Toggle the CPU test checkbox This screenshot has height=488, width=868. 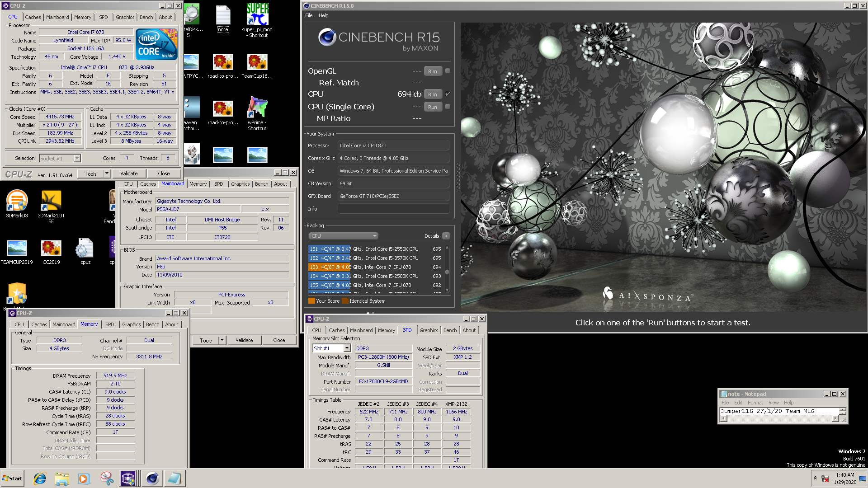pyautogui.click(x=448, y=94)
